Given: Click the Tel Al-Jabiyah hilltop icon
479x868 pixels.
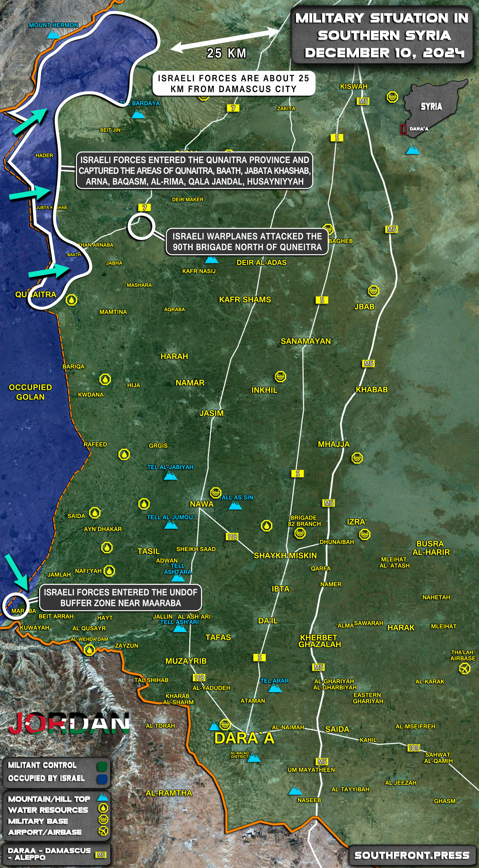Looking at the screenshot, I should [x=170, y=475].
